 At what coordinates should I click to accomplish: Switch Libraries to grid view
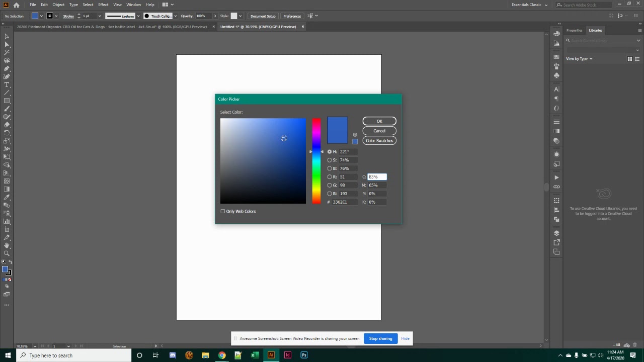point(630,59)
